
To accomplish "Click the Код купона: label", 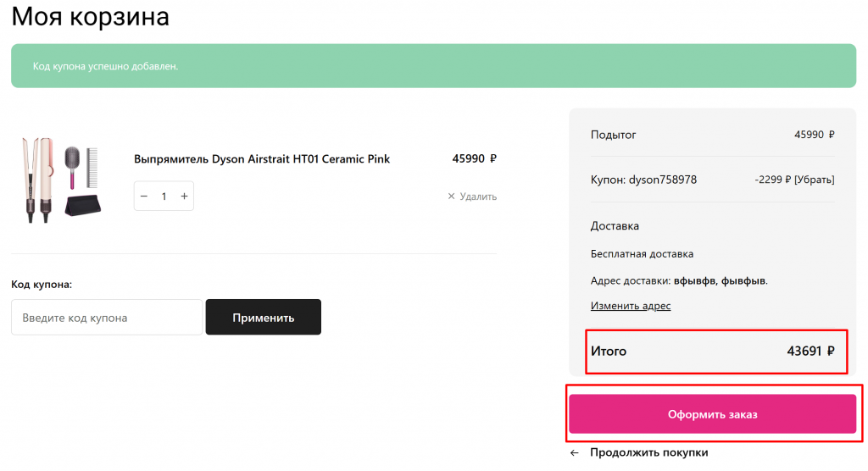I will [x=42, y=285].
